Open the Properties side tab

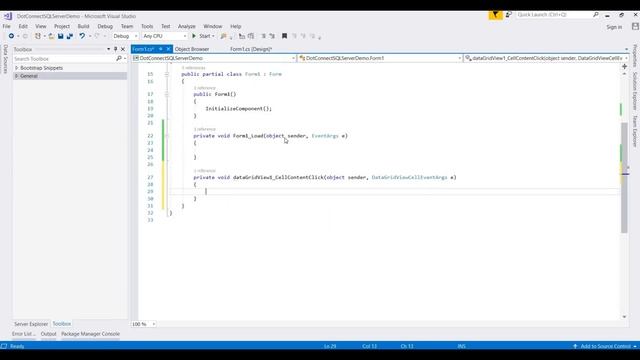point(635,56)
